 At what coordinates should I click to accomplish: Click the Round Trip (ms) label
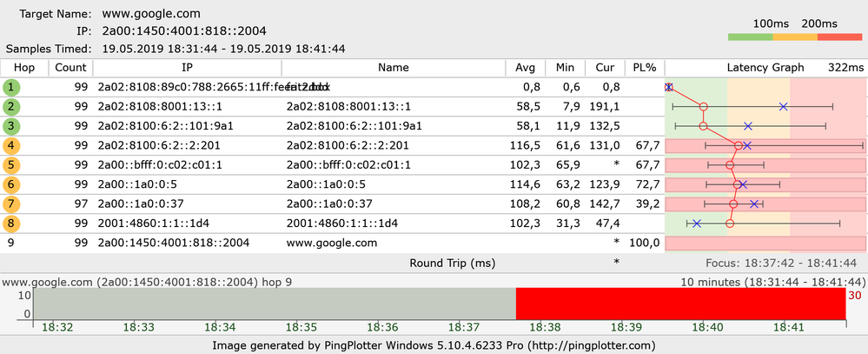pyautogui.click(x=453, y=264)
